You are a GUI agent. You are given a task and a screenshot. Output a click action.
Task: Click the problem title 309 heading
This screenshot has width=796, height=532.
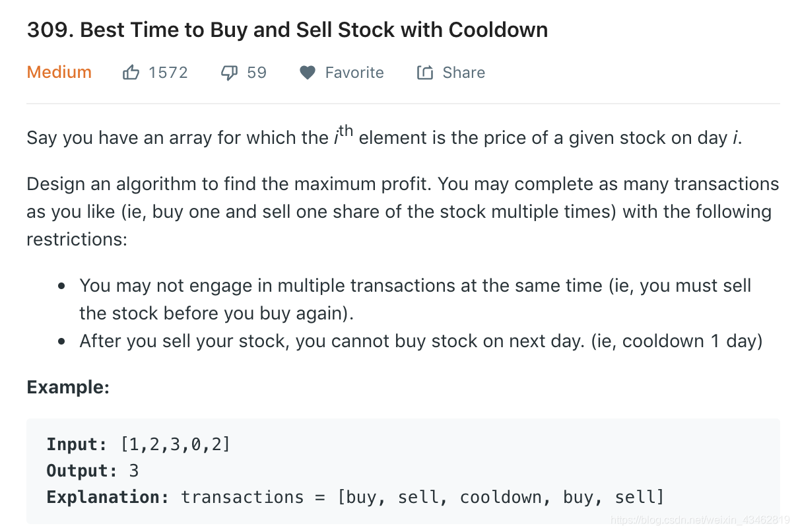tap(287, 30)
